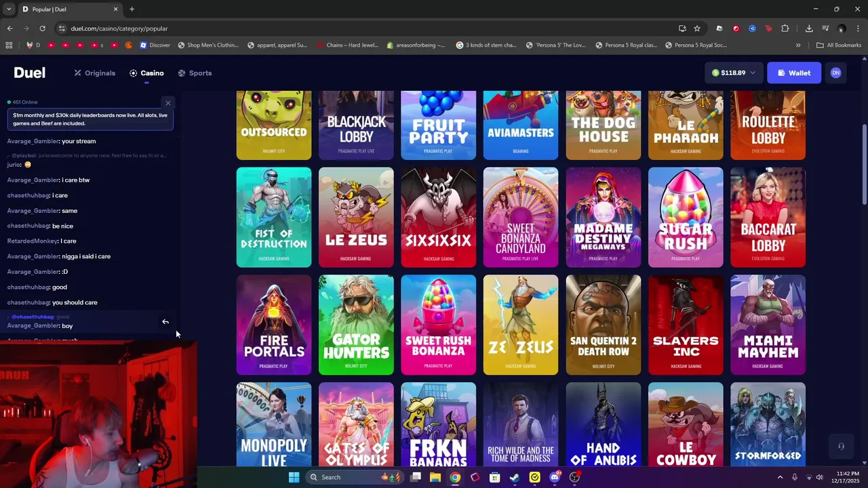Launch the Miami Mayhem slot
Screen dimensions: 868x488
(768, 325)
